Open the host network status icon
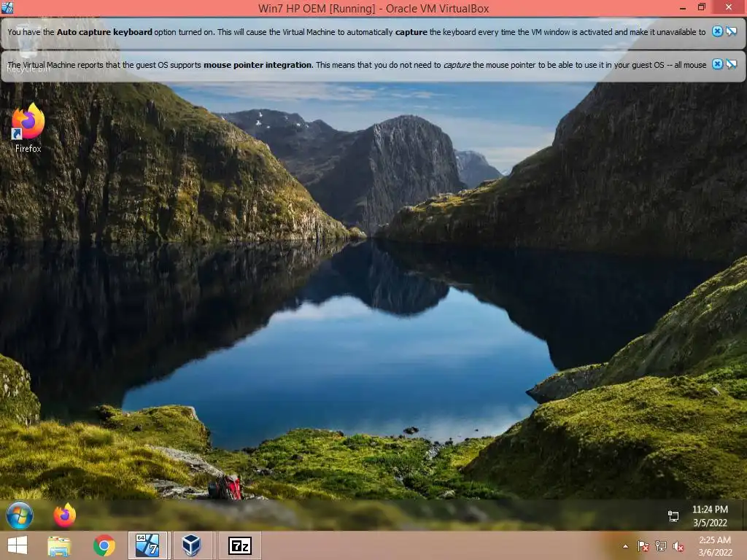 pos(660,546)
